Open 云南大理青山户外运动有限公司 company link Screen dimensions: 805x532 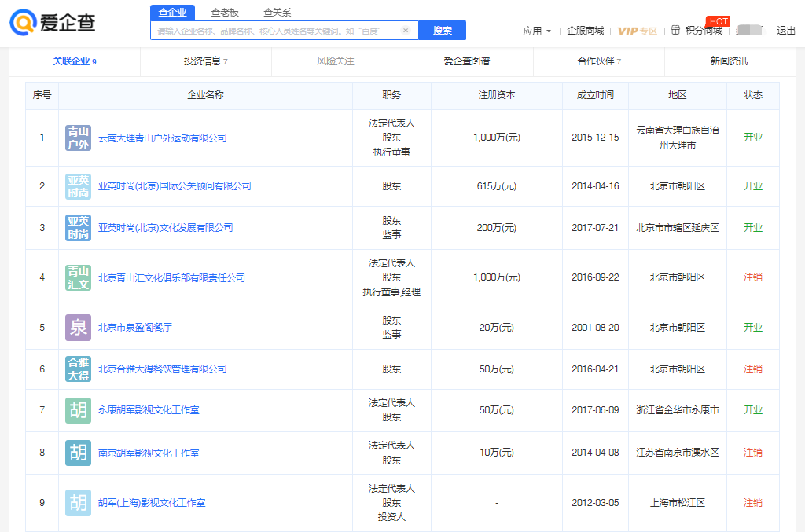162,138
